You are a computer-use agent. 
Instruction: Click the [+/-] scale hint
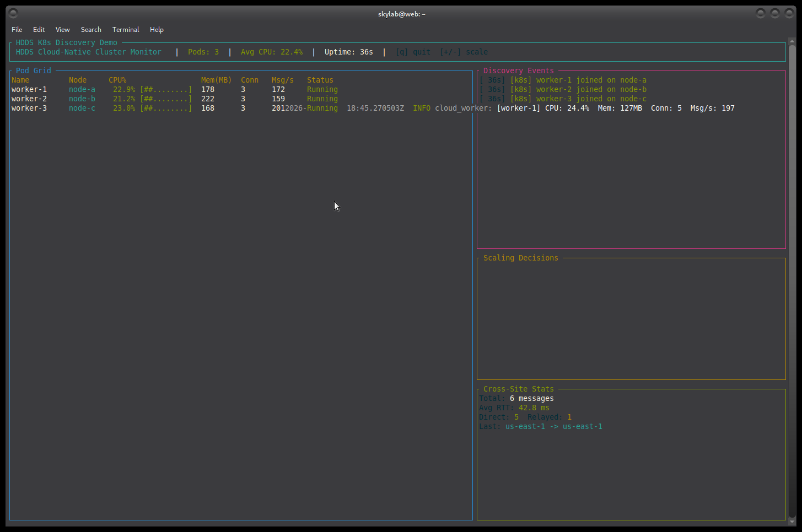pos(464,52)
